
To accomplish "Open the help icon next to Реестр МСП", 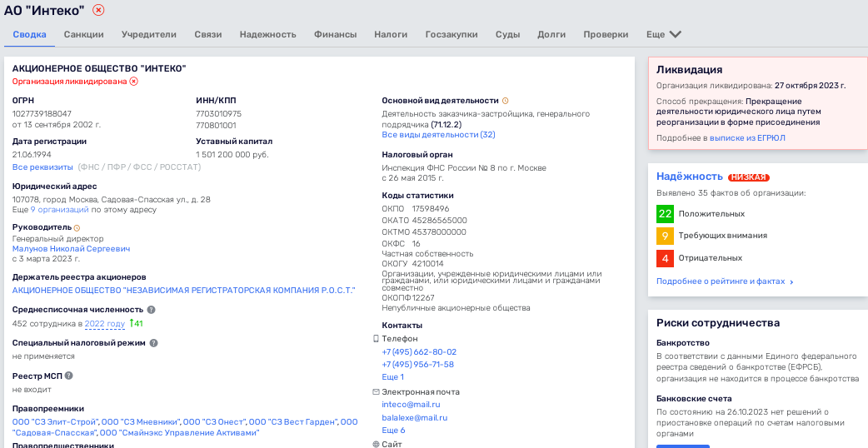I will click(x=68, y=376).
